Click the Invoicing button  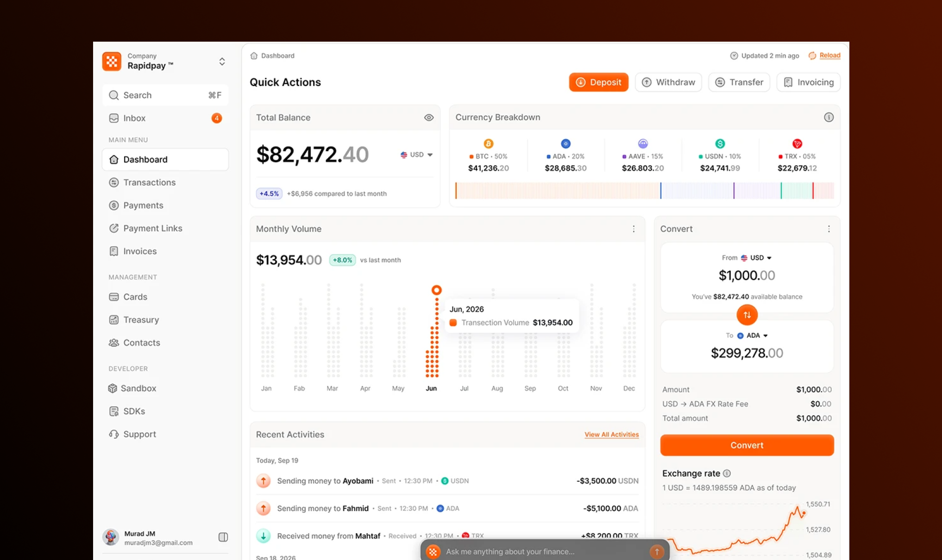(809, 82)
